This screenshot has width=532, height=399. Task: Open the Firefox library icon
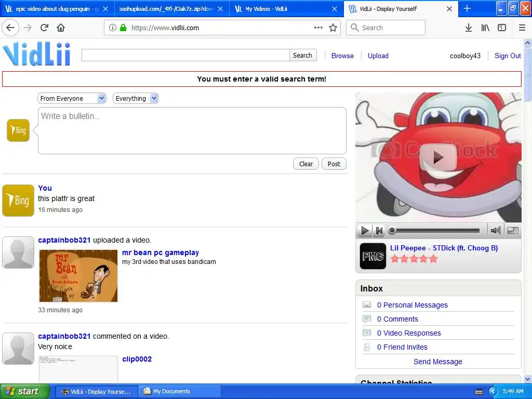485,28
